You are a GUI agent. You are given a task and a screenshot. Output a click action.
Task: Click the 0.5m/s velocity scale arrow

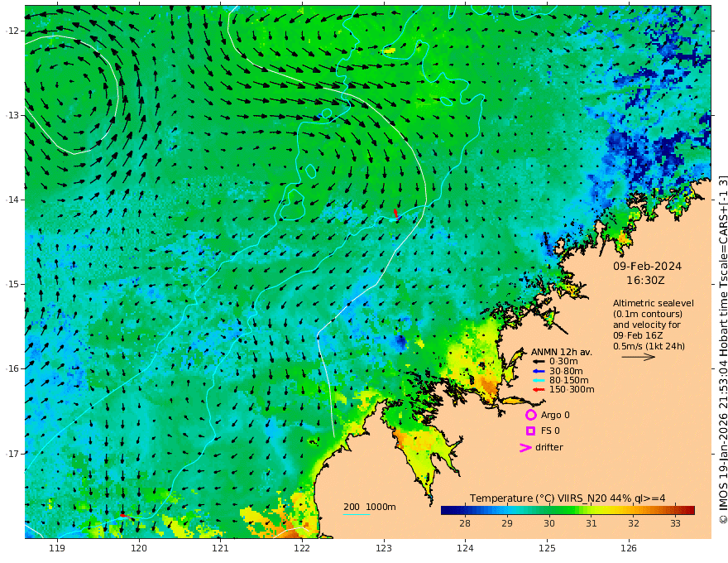[639, 357]
